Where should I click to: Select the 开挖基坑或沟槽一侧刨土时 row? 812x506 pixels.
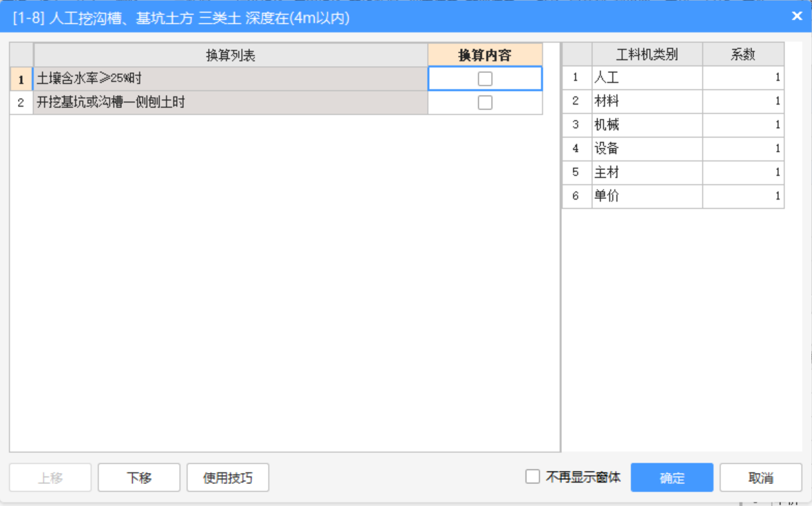tap(230, 103)
